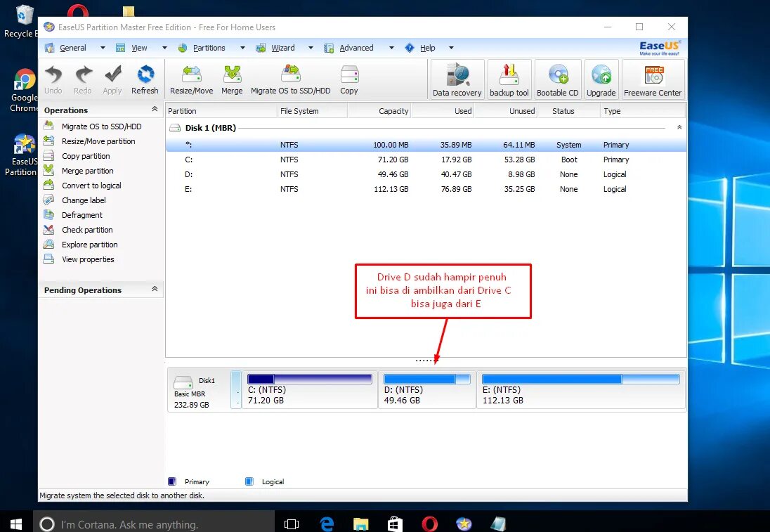Image resolution: width=770 pixels, height=532 pixels.
Task: Launch the backup tool
Action: [509, 79]
